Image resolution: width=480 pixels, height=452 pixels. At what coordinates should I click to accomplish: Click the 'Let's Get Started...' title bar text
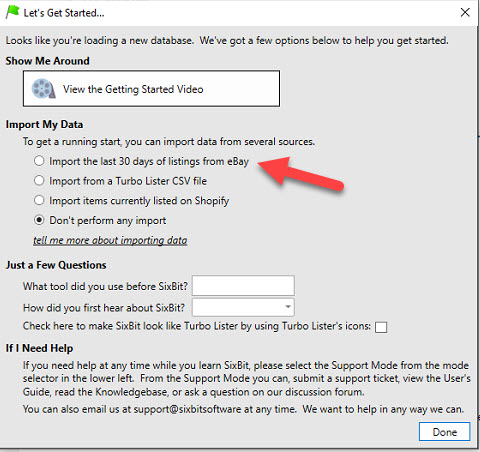(x=64, y=13)
